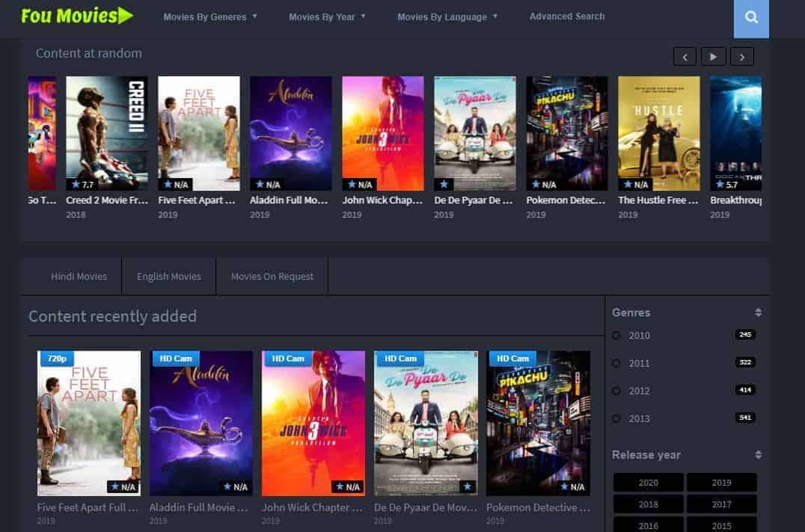Click 'Pokemon Detective …' title link

click(538, 507)
